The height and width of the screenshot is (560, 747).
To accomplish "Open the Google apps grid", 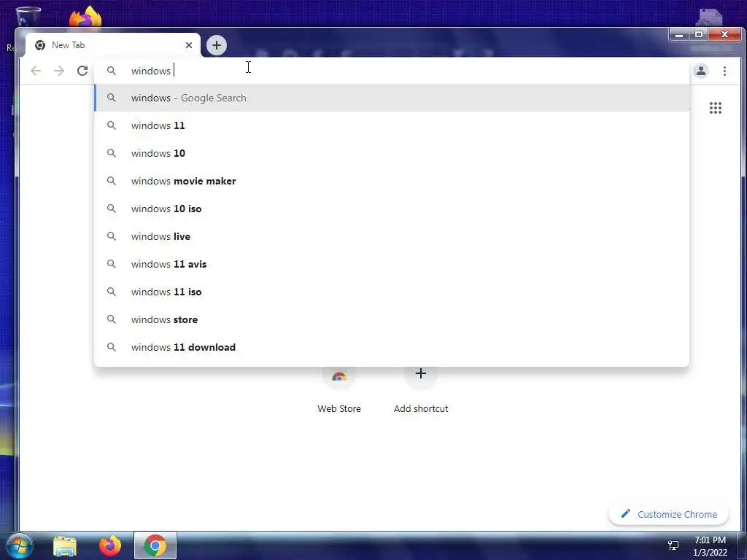I will (716, 108).
